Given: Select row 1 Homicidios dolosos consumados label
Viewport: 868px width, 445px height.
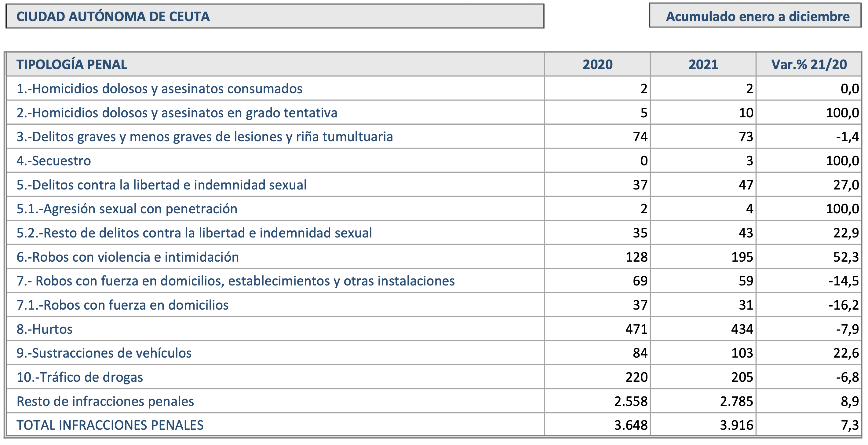Looking at the screenshot, I should [x=159, y=89].
